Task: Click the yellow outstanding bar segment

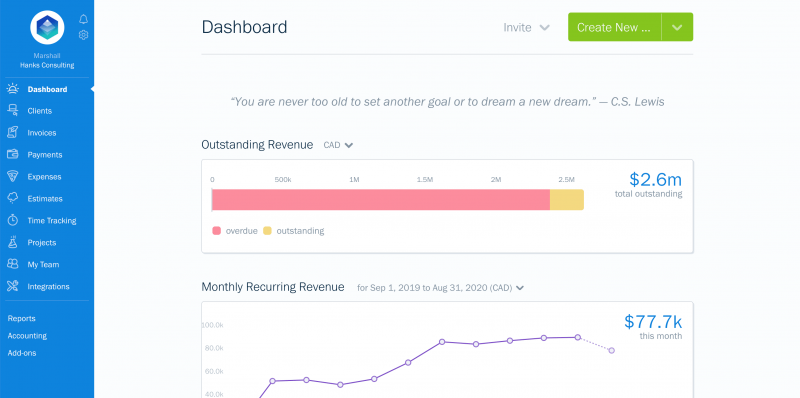Action: (x=567, y=200)
